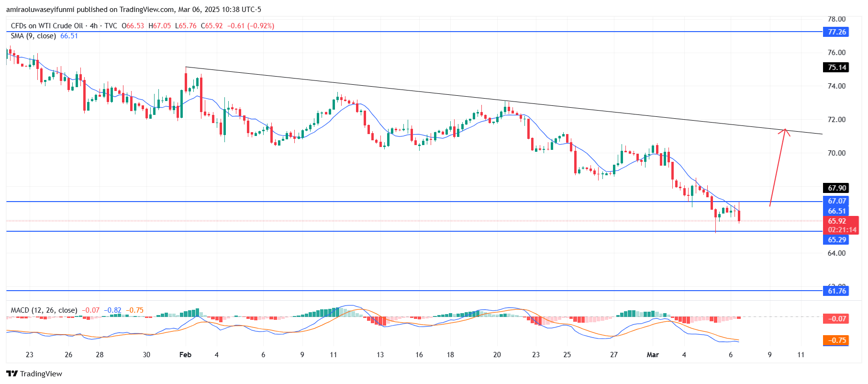The image size is (868, 384).
Task: Click the -0.07 MACD histogram value tag
Action: 836,319
